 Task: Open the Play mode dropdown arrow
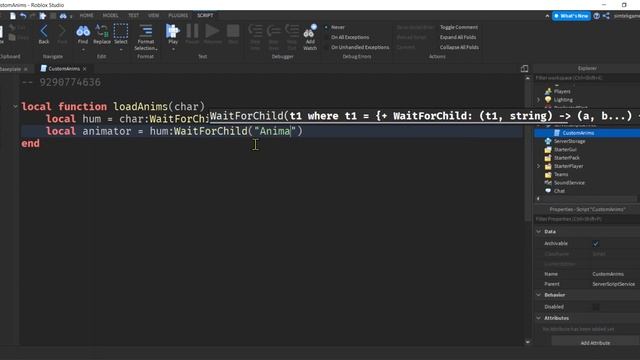[x=173, y=49]
